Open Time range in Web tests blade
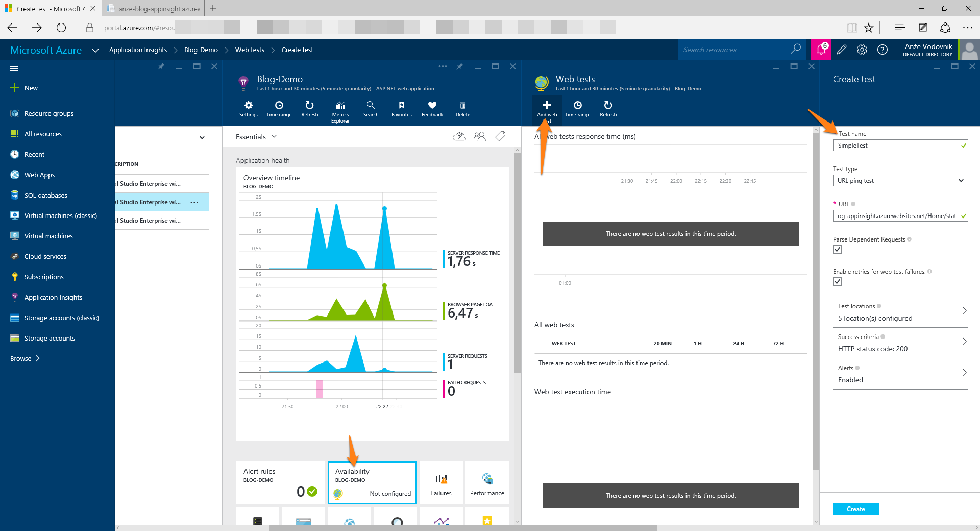The width and height of the screenshot is (980, 531). (x=577, y=109)
